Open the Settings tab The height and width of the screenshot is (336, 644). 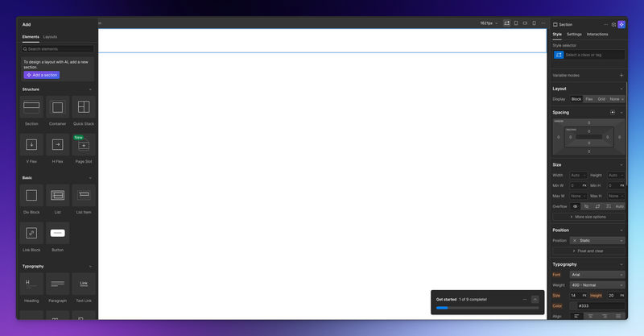574,34
